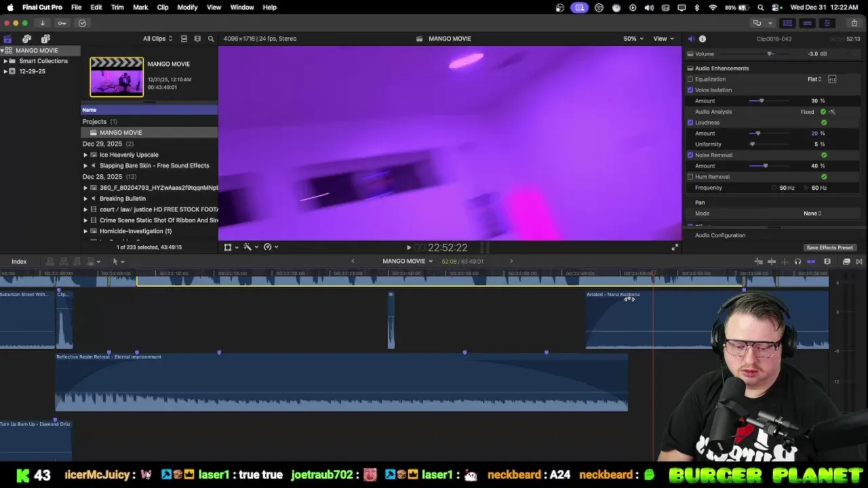Image resolution: width=868 pixels, height=488 pixels.
Task: Click the browser search magnifier icon
Action: click(x=211, y=39)
